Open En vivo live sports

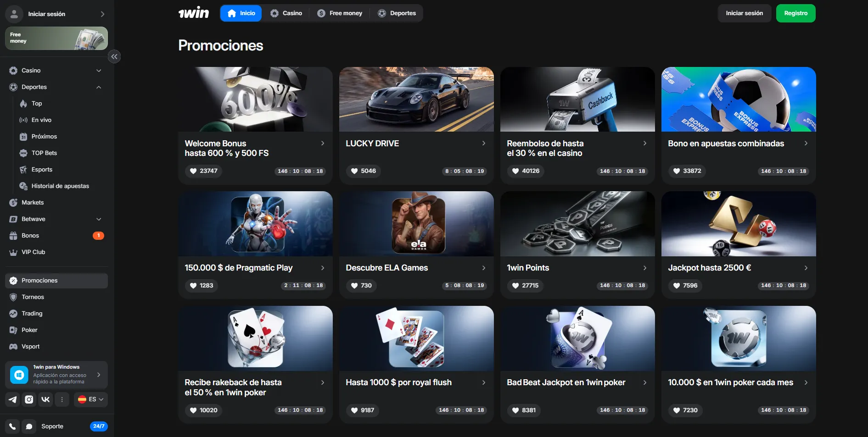tap(41, 120)
